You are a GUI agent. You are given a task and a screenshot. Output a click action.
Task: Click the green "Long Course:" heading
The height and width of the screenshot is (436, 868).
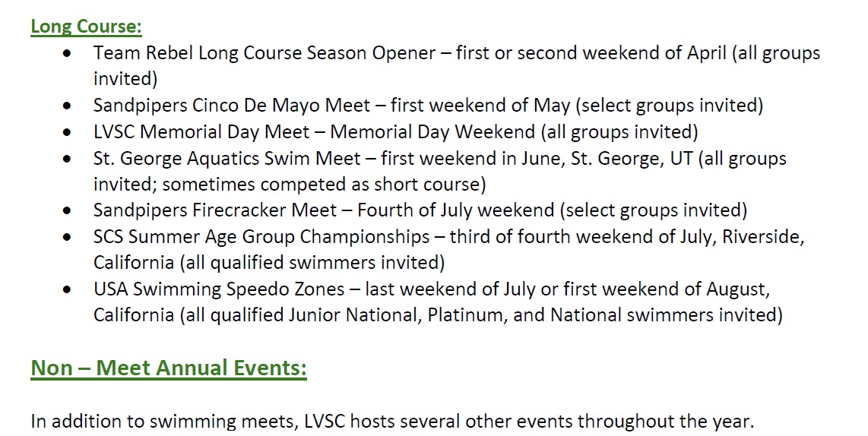click(86, 27)
